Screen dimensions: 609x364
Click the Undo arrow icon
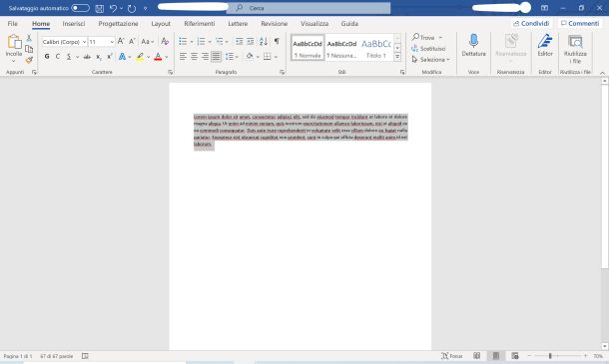(113, 8)
